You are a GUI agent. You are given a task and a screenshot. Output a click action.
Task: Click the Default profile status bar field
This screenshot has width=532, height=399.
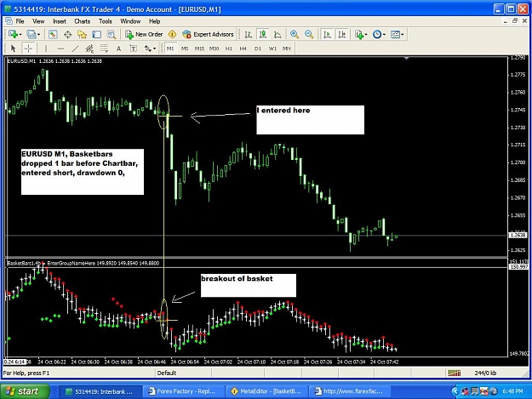[183, 373]
